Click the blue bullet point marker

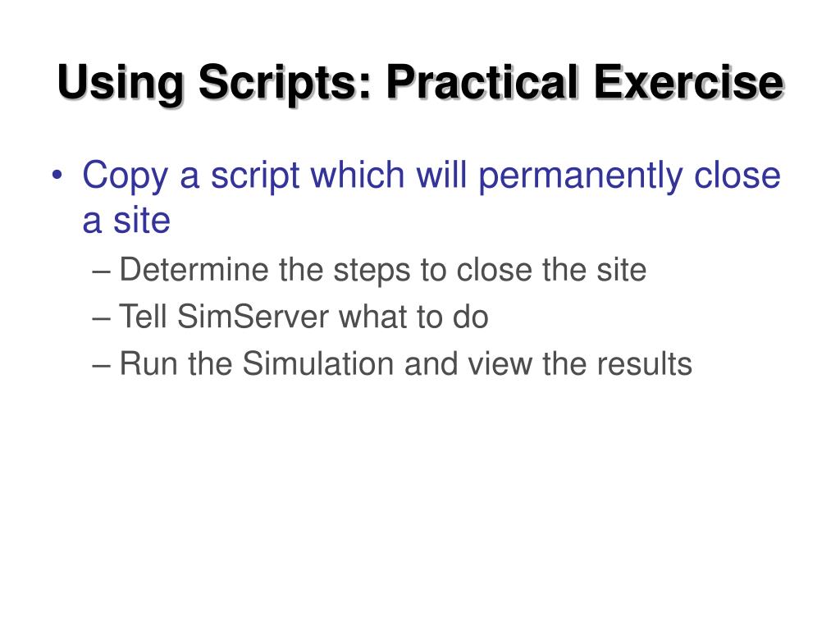point(57,176)
